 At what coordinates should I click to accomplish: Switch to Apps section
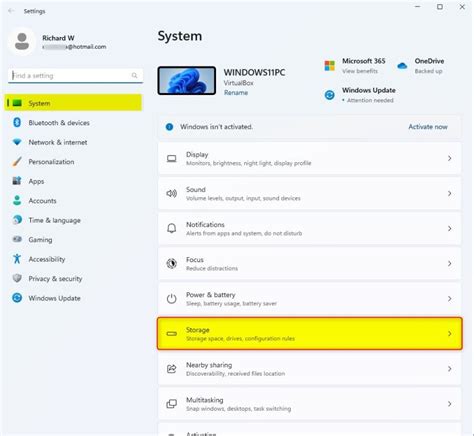tap(73, 181)
